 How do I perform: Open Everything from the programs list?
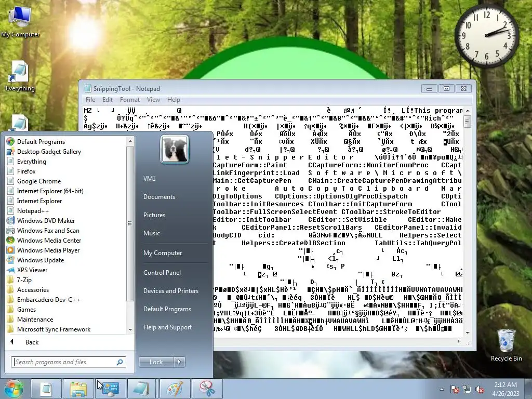[32, 162]
